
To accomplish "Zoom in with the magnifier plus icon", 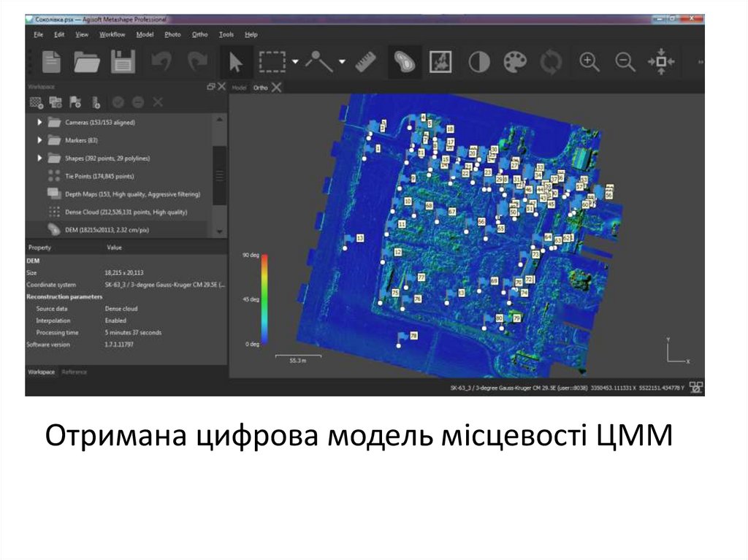I will (x=589, y=62).
